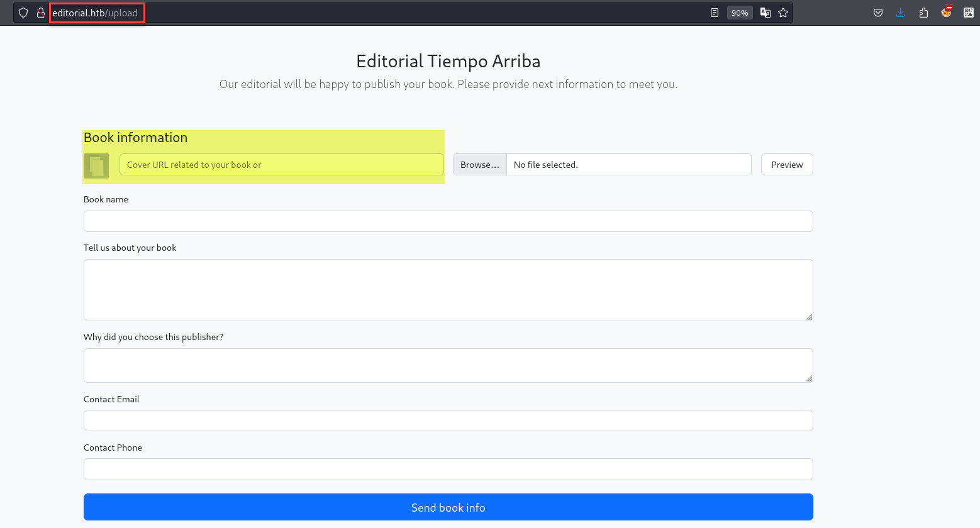Open the downloads panel
Screen dimensions: 980x528
tap(901, 13)
